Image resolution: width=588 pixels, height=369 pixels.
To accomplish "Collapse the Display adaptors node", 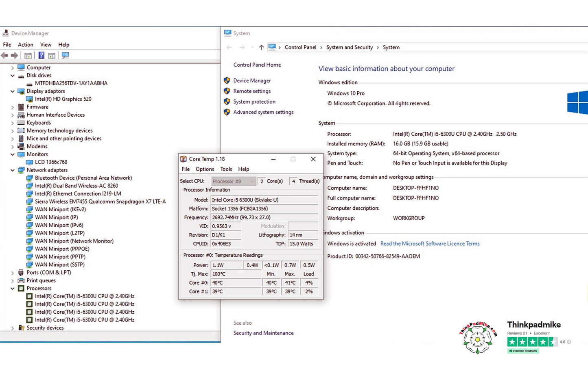I will pyautogui.click(x=12, y=91).
